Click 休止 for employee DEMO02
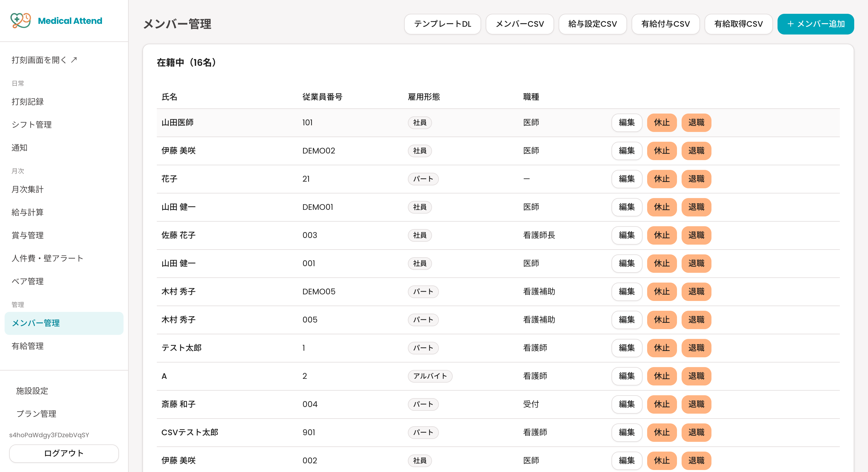Viewport: 868px width, 472px height. 662,151
